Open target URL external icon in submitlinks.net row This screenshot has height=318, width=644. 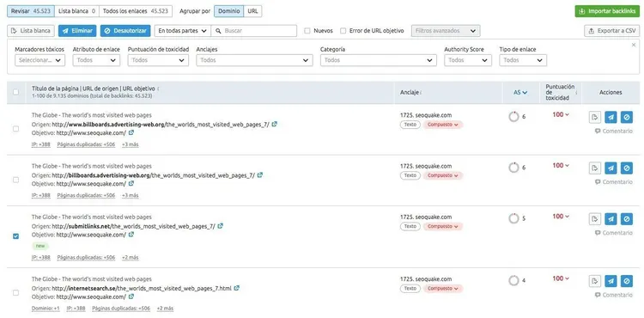click(x=131, y=235)
